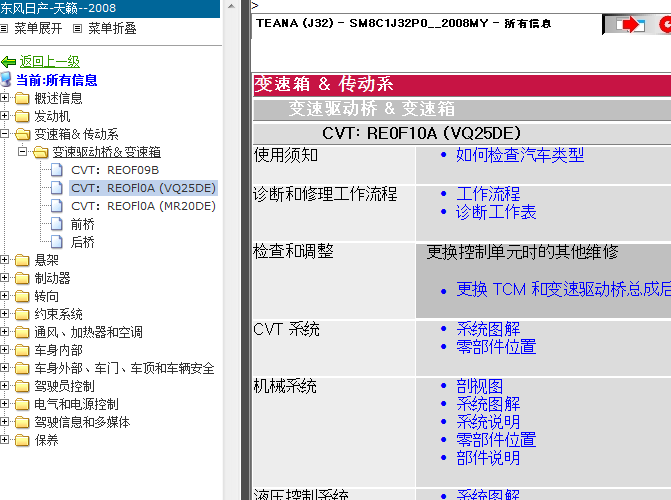The image size is (671, 500).
Task: Click document icon beside 前桥
Action: coord(56,224)
